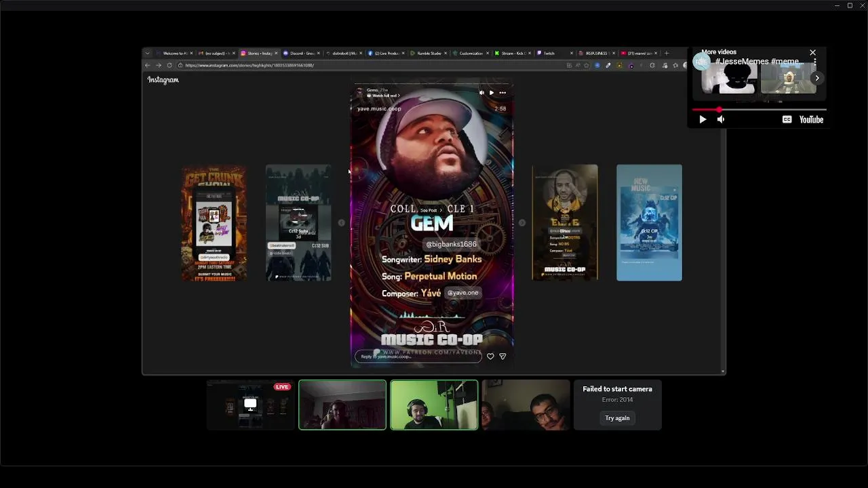Image resolution: width=868 pixels, height=488 pixels.
Task: Select the green-screen participant video tile
Action: [x=434, y=405]
